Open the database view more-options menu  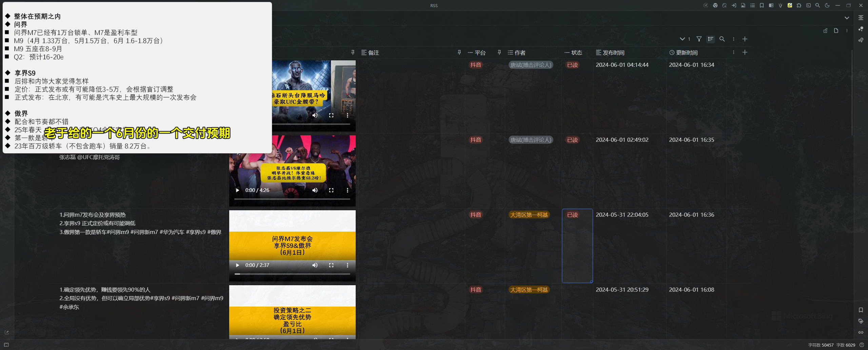click(734, 39)
